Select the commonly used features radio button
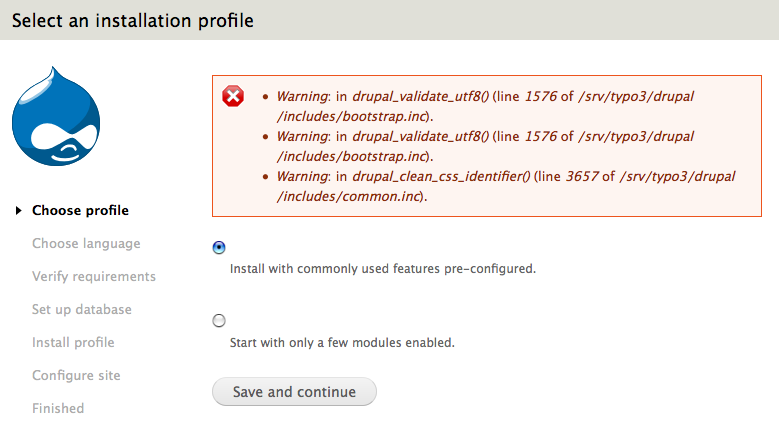This screenshot has width=779, height=437. coord(219,247)
